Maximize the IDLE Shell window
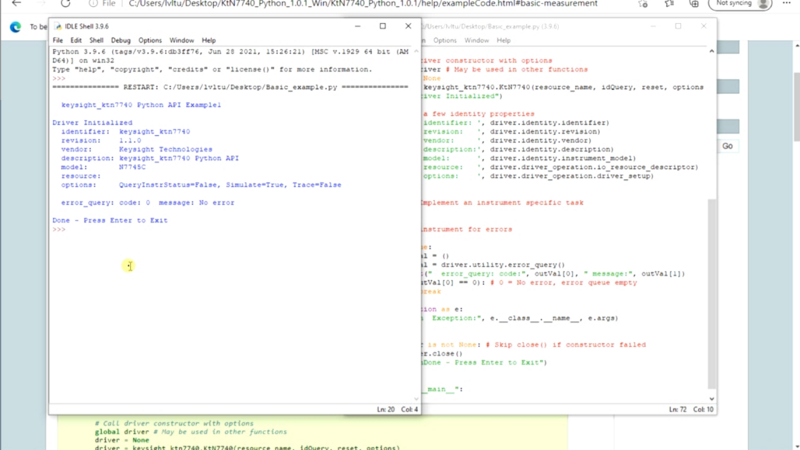 click(382, 26)
